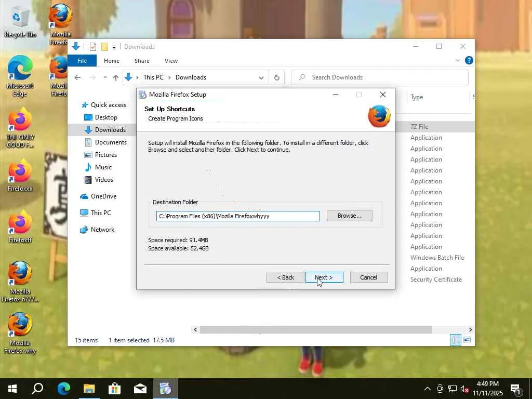Open Home ribbon tab

[112, 61]
